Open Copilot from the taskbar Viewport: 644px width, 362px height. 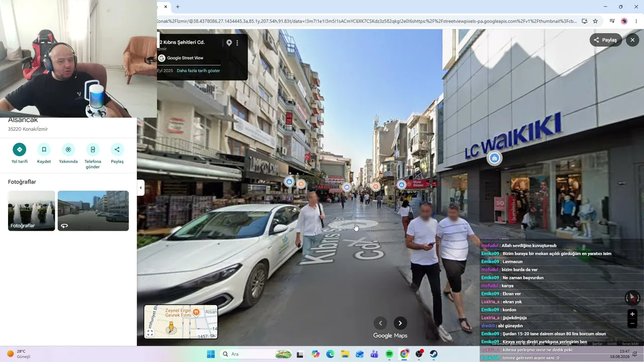[x=315, y=354]
